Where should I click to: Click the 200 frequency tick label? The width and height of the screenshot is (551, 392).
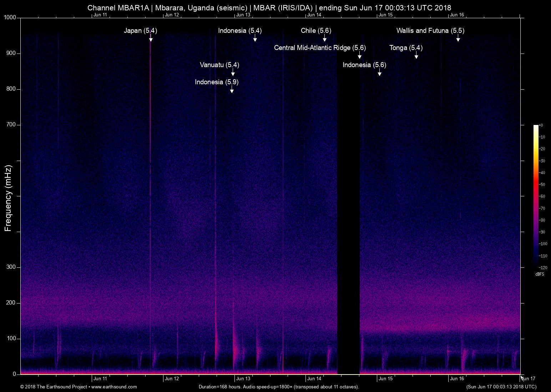[x=11, y=303]
